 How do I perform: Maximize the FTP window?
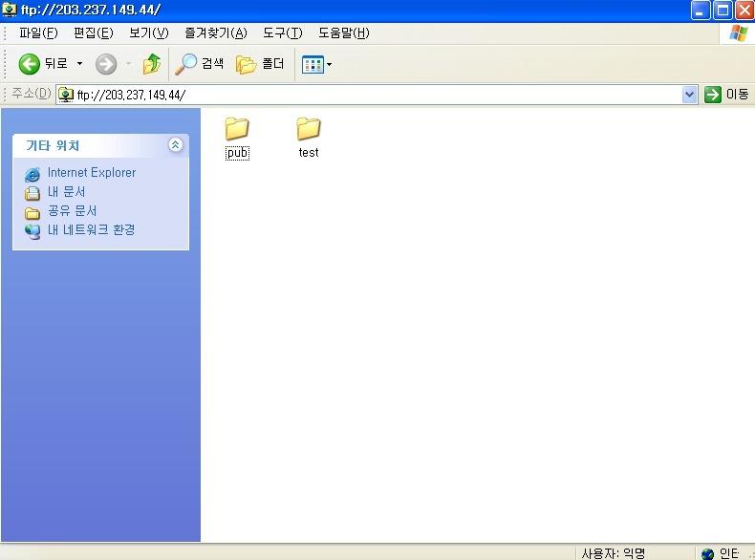pos(723,11)
